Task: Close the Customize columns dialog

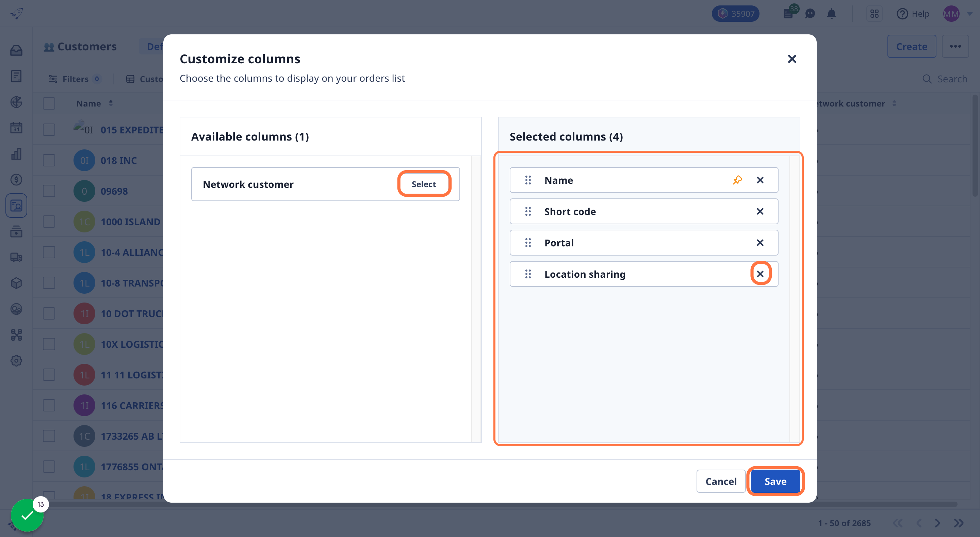Action: pos(792,59)
